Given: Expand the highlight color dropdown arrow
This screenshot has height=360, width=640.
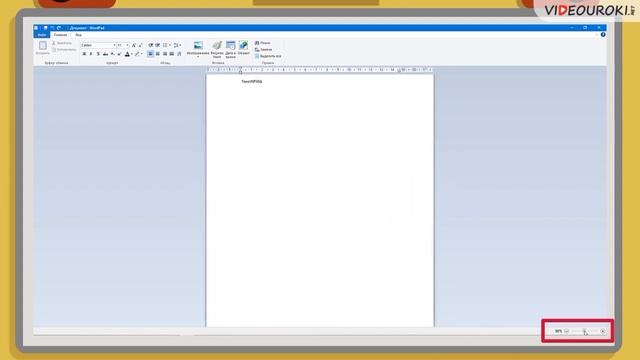Looking at the screenshot, I should pyautogui.click(x=142, y=54).
